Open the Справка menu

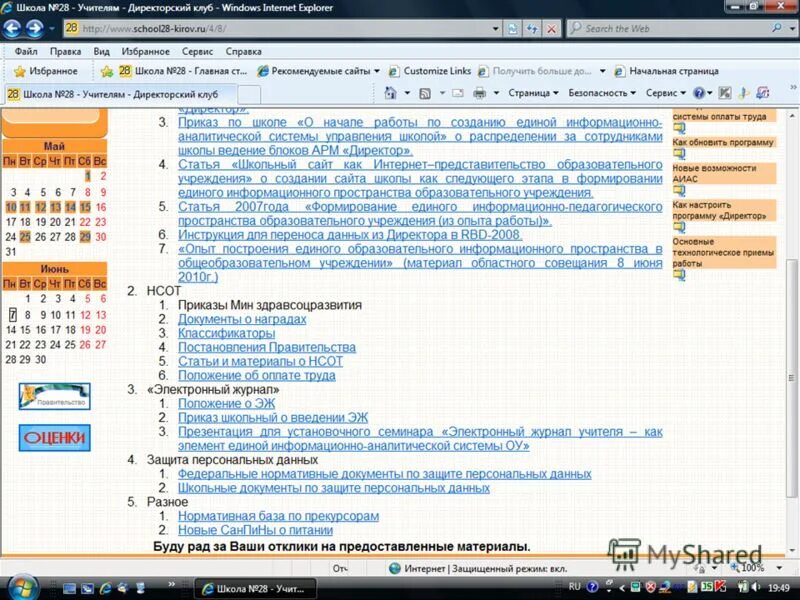tap(243, 52)
